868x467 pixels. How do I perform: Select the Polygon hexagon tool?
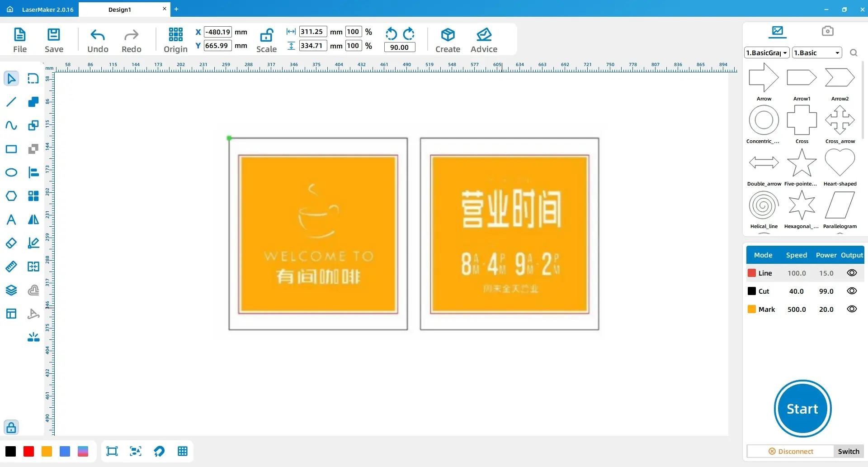pyautogui.click(x=11, y=196)
